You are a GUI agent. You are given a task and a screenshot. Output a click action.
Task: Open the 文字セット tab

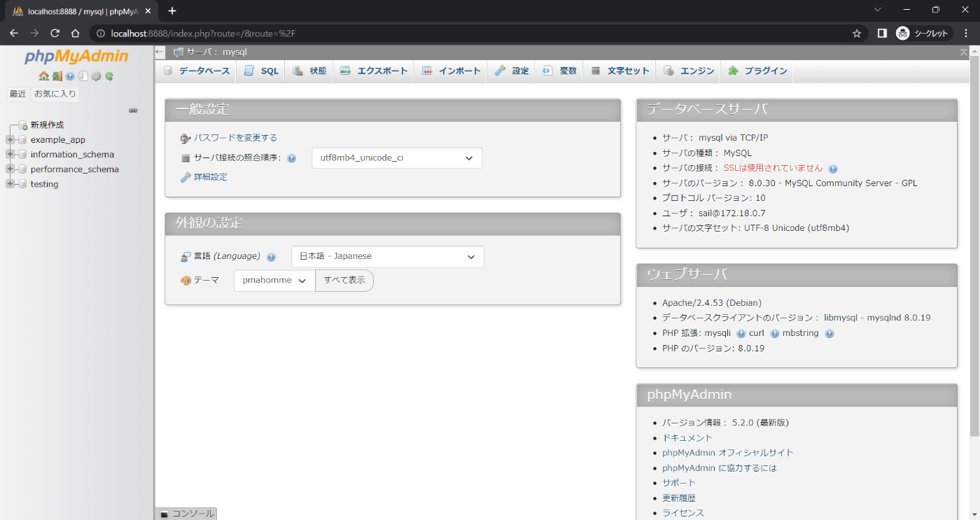tap(619, 71)
